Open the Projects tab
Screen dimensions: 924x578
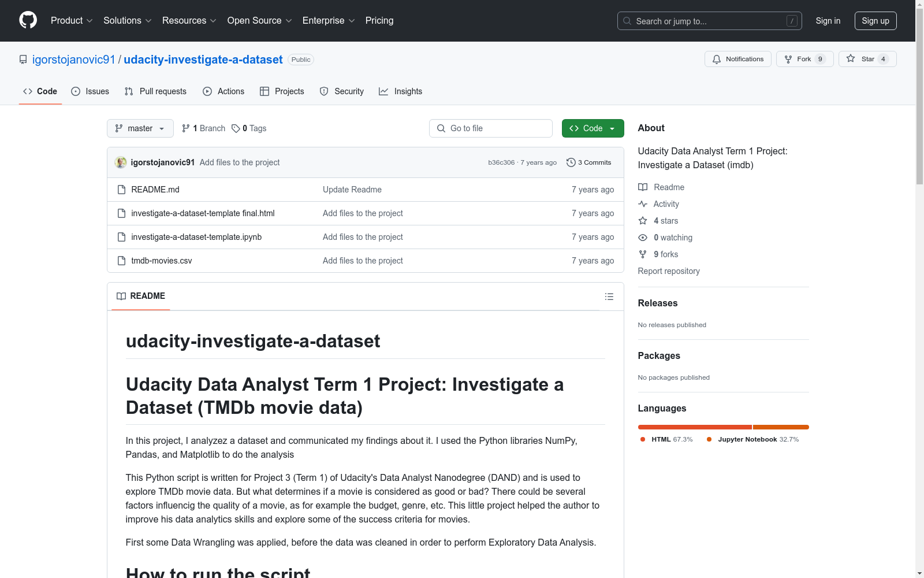(282, 91)
